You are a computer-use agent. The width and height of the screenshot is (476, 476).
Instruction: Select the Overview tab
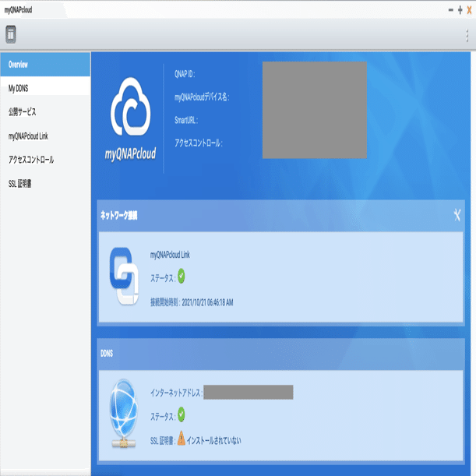(45, 65)
